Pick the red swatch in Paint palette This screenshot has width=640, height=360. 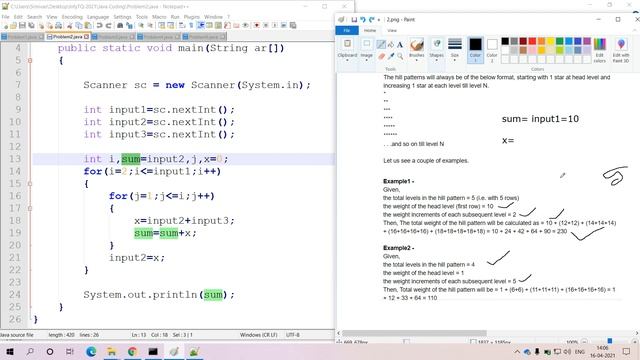pos(532,41)
